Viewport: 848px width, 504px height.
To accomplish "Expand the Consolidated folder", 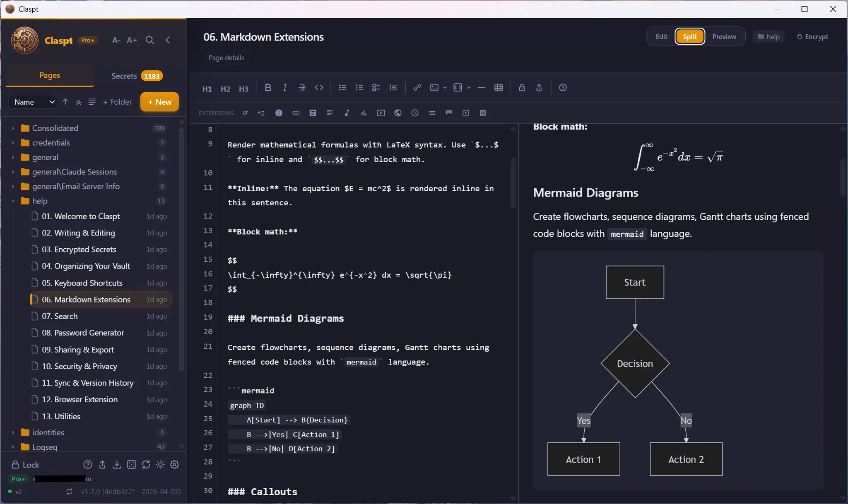I will tap(13, 128).
